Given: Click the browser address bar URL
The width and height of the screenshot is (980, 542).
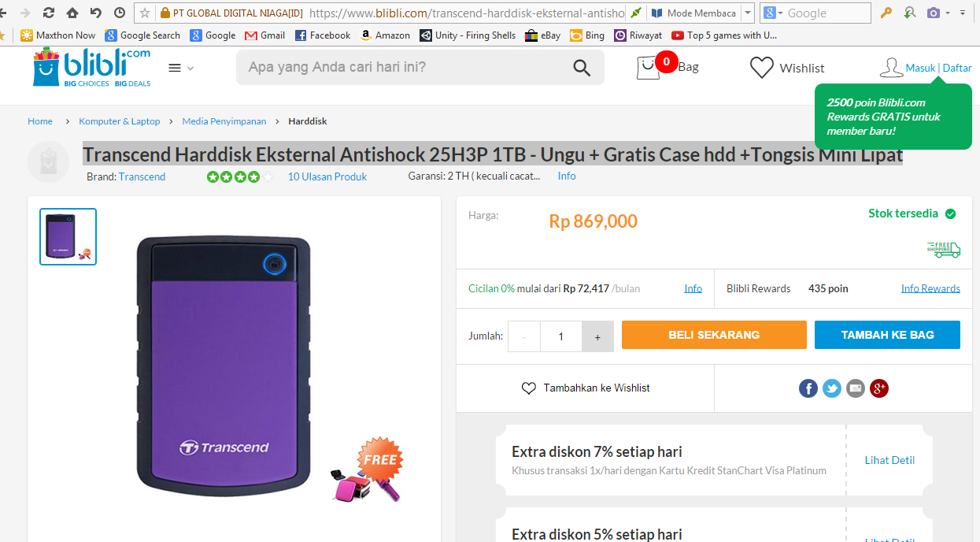Looking at the screenshot, I should [x=467, y=13].
